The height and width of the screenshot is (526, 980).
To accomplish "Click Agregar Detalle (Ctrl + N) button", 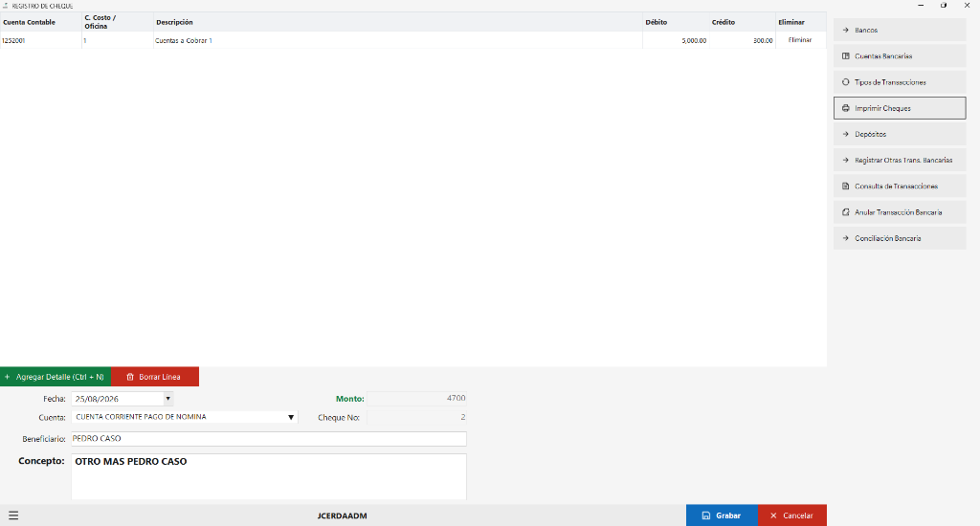I will (56, 377).
